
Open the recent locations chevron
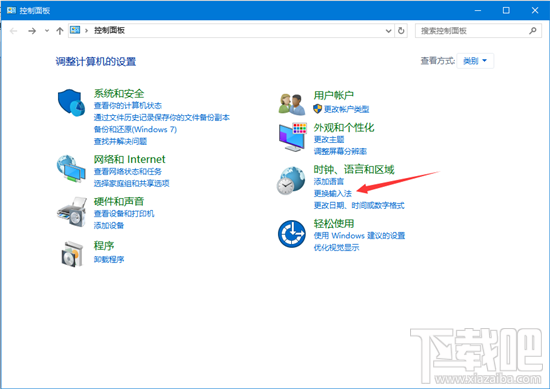point(47,31)
